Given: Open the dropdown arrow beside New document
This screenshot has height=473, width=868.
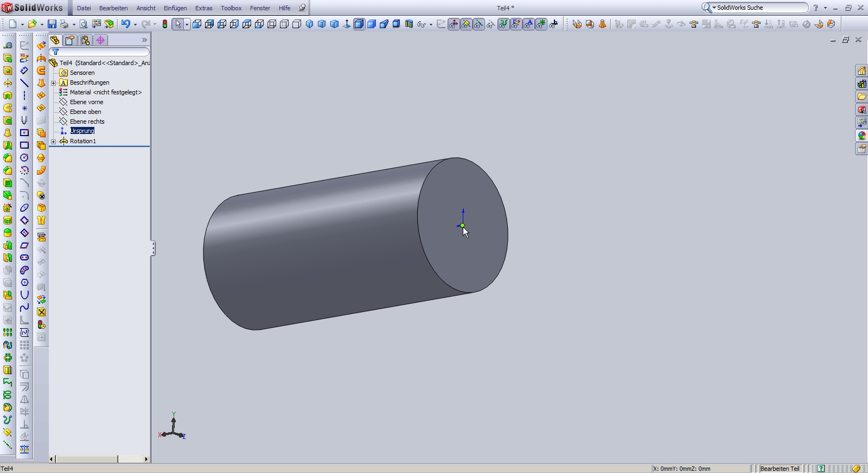Looking at the screenshot, I should (x=22, y=24).
